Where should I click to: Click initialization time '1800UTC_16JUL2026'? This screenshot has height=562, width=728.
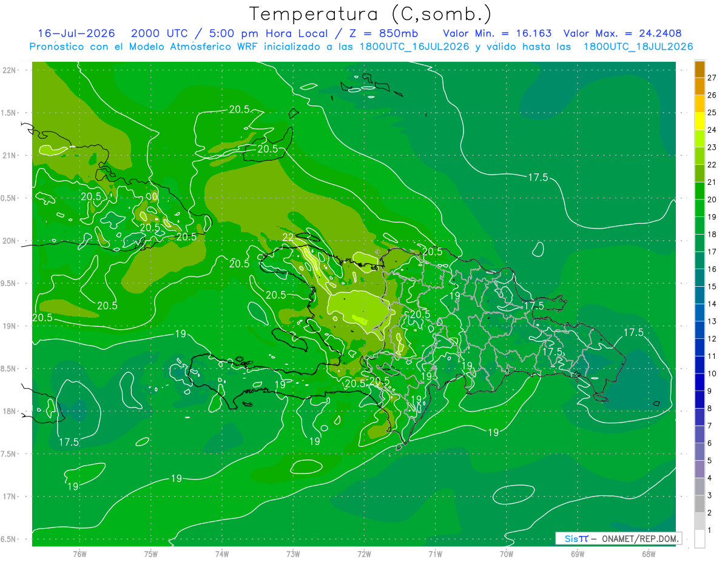pos(414,47)
